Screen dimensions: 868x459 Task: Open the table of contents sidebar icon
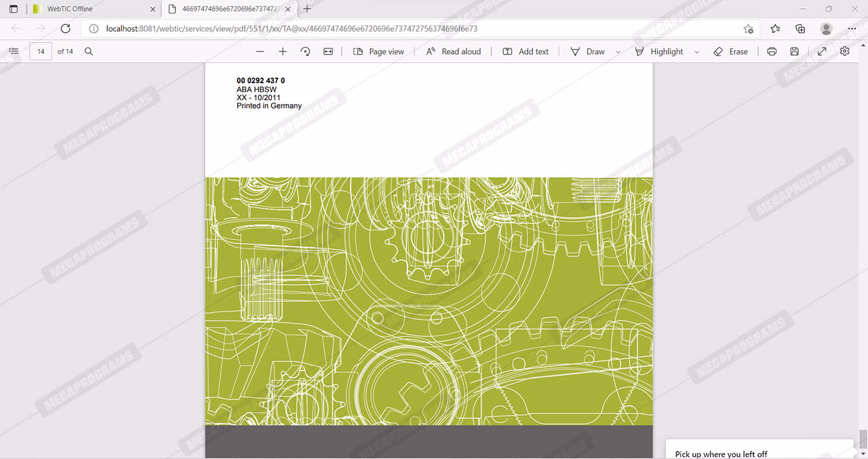tap(13, 51)
